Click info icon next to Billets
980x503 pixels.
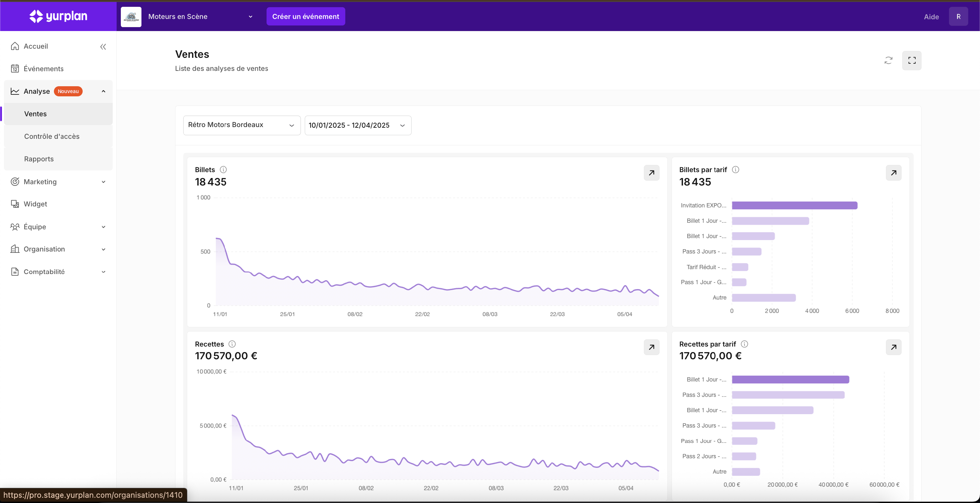(x=223, y=170)
